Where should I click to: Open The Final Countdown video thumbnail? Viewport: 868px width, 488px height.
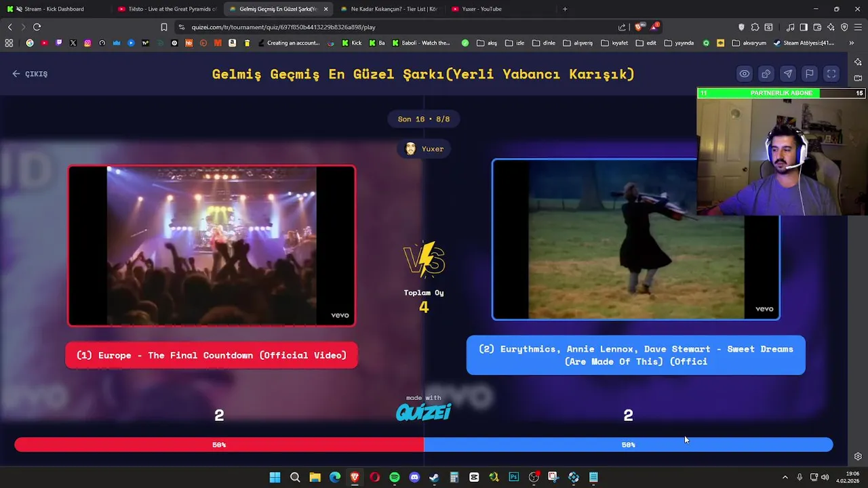pos(212,245)
